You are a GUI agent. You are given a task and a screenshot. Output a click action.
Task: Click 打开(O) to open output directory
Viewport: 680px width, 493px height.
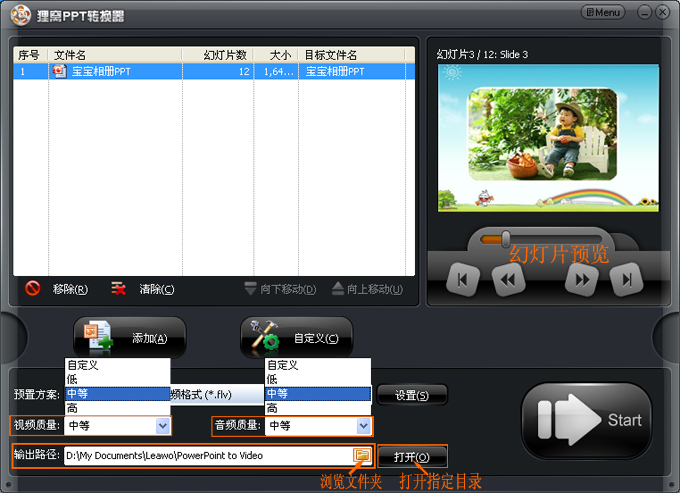412,457
